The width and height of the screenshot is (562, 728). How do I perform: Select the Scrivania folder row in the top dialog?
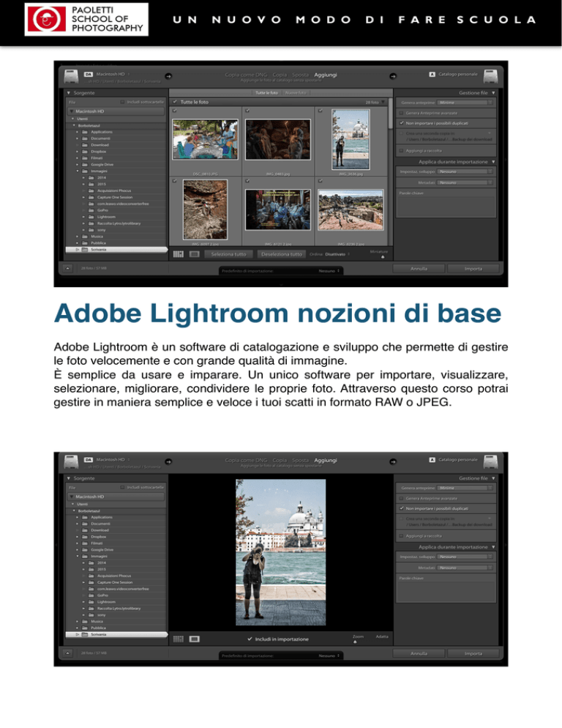116,249
